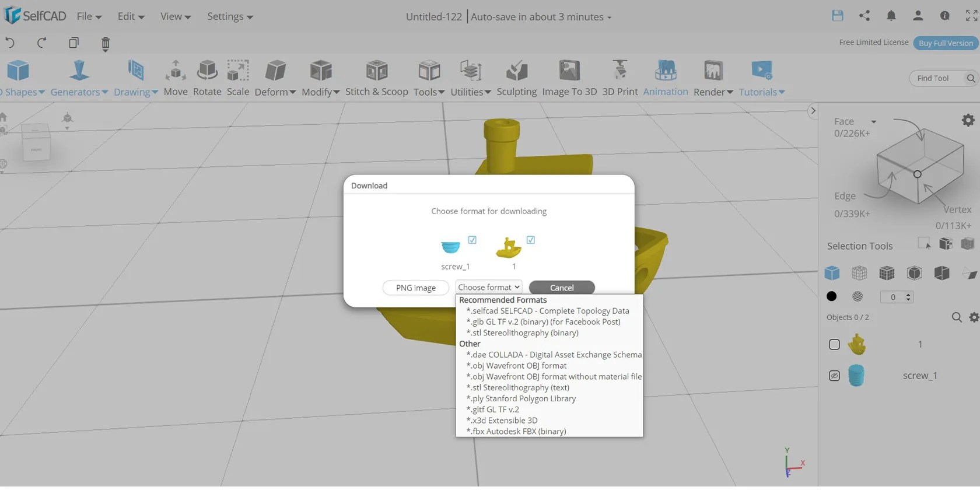
Task: Click the stepper on the 0 field
Action: click(x=908, y=297)
